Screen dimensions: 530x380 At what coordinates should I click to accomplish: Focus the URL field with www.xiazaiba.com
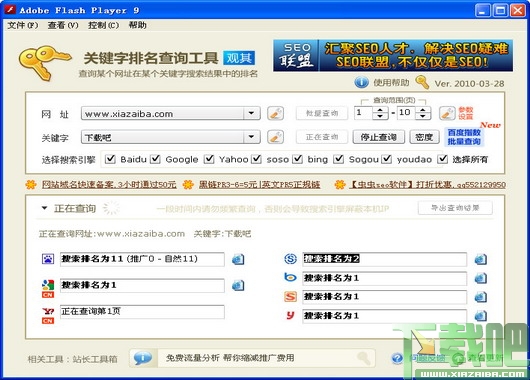164,113
